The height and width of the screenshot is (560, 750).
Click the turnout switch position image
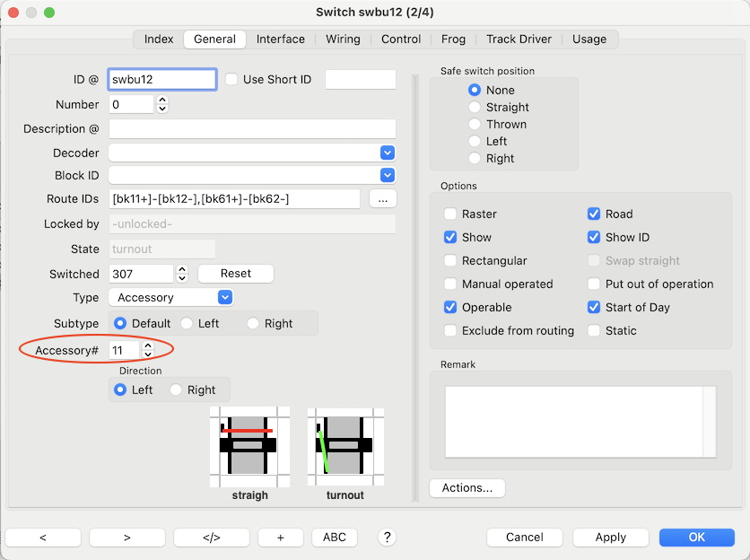[345, 444]
